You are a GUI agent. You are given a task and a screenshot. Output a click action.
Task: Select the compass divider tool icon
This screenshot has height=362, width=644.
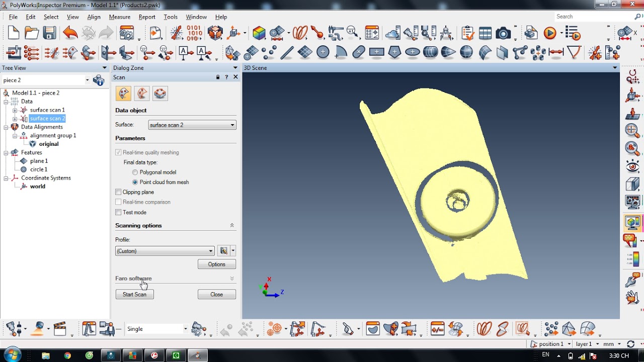click(x=446, y=34)
